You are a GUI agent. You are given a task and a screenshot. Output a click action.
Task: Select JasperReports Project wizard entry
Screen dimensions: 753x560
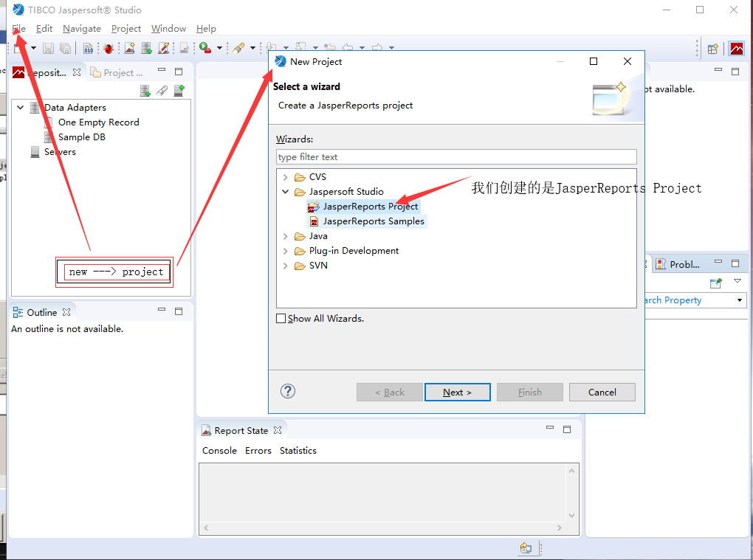pos(363,207)
